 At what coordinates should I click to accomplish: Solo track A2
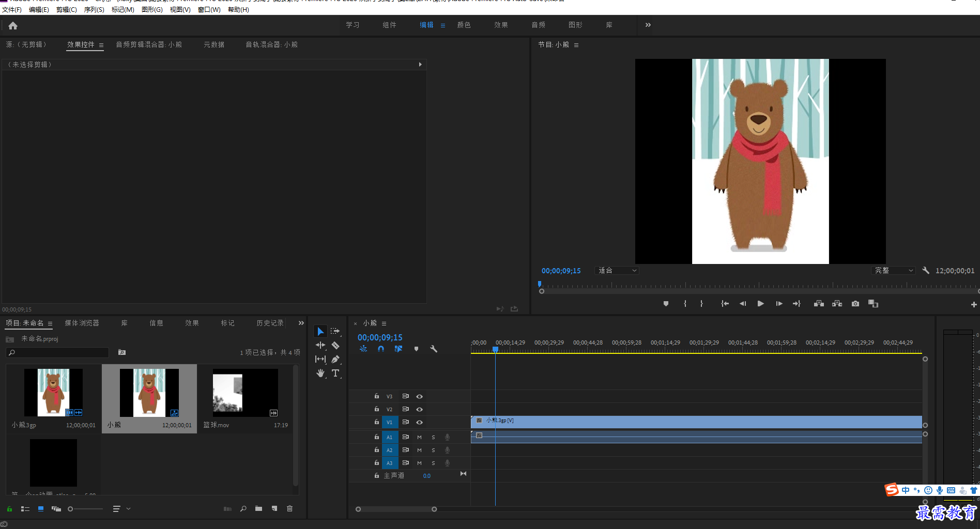pos(433,450)
